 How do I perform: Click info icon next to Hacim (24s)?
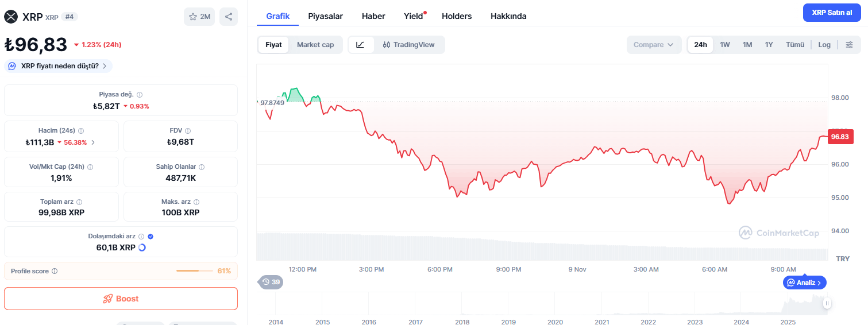(x=81, y=131)
